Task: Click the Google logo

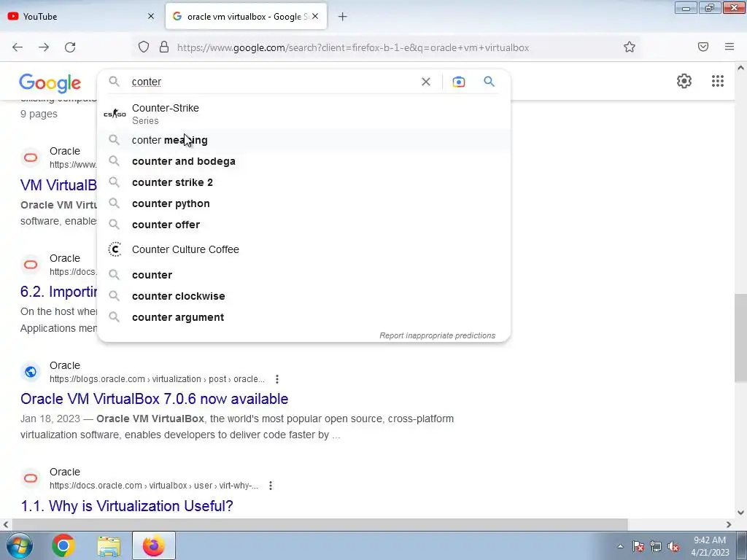Action: pyautogui.click(x=50, y=83)
